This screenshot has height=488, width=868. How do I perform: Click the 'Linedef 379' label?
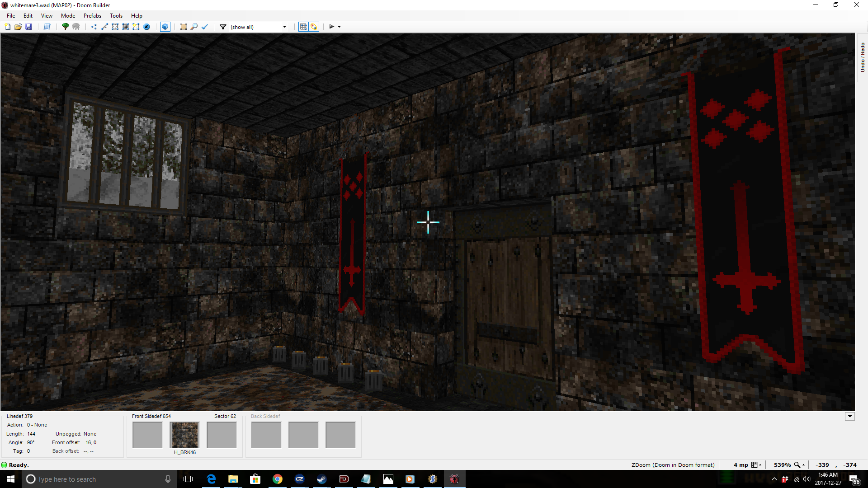click(19, 416)
